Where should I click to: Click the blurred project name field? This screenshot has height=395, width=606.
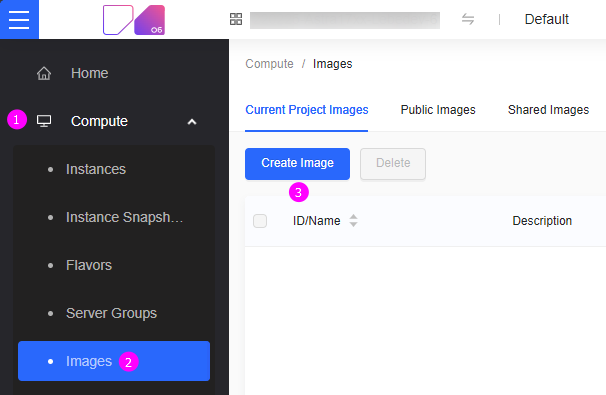[x=345, y=20]
